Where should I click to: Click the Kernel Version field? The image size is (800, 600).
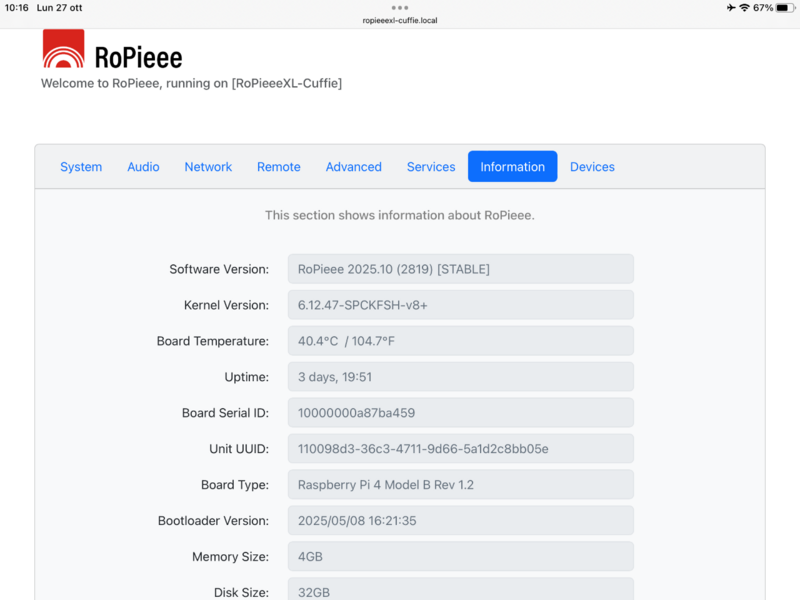pos(460,305)
